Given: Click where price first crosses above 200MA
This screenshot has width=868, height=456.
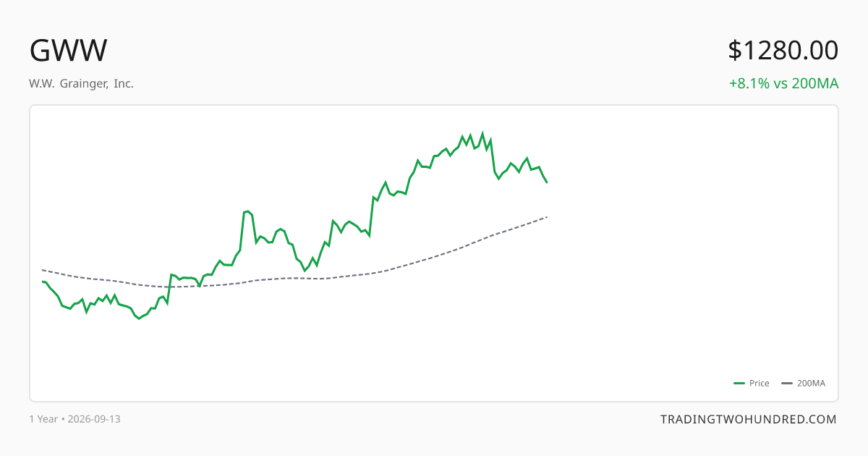Looking at the screenshot, I should click(169, 287).
